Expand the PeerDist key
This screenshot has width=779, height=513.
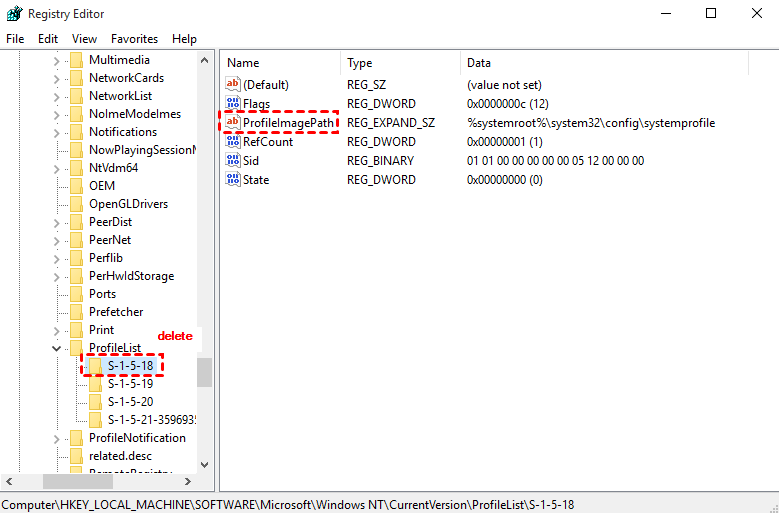56,223
